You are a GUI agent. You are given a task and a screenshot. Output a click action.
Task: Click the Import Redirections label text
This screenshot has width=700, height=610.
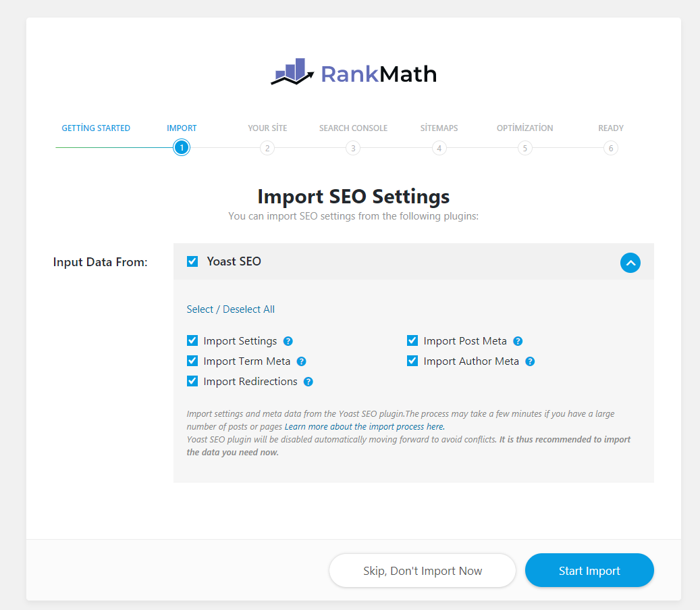coord(250,382)
